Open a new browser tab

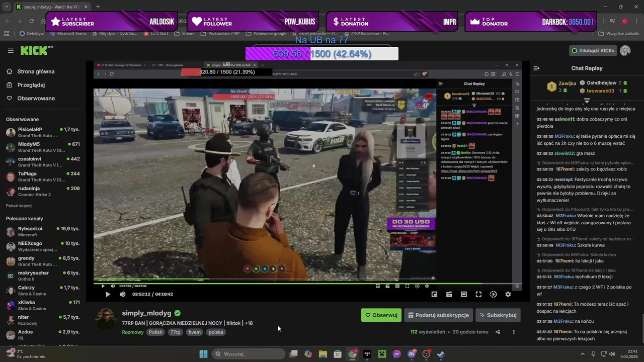coord(98,7)
